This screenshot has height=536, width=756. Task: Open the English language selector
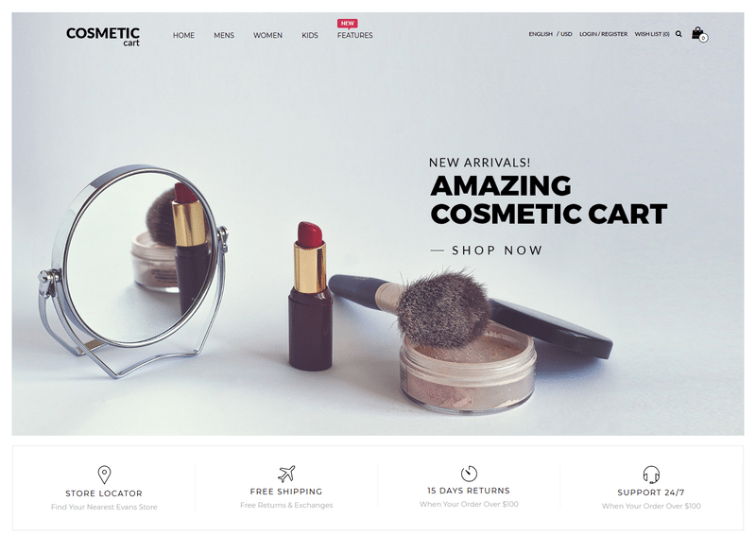click(541, 34)
